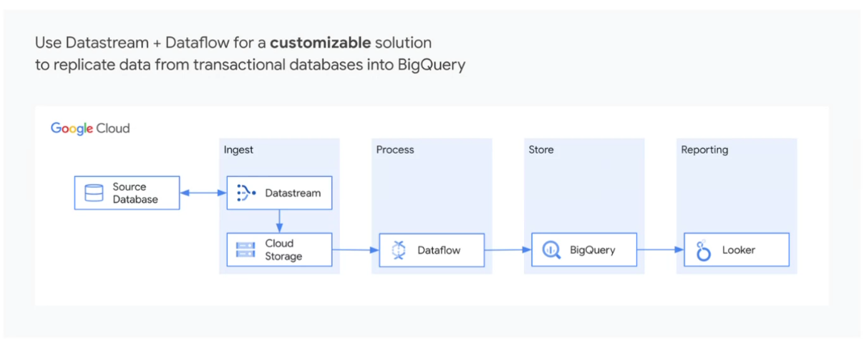Click the Ingest section heading
868x350 pixels.
[237, 150]
